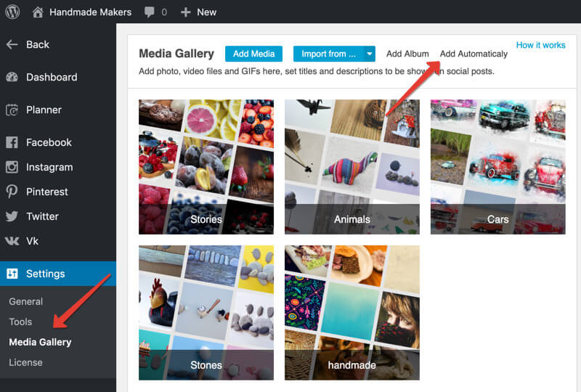Image resolution: width=581 pixels, height=392 pixels.
Task: Click the Twitter bird icon
Action: click(x=12, y=216)
